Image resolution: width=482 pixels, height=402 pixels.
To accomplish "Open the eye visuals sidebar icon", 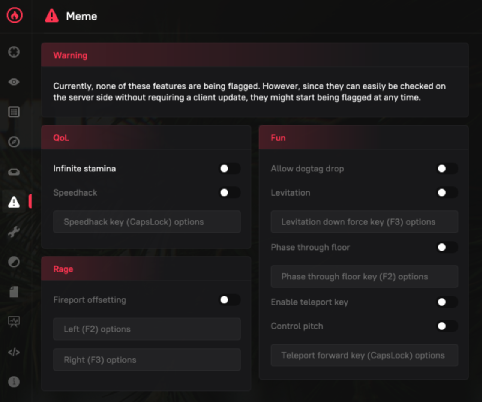I will click(14, 82).
